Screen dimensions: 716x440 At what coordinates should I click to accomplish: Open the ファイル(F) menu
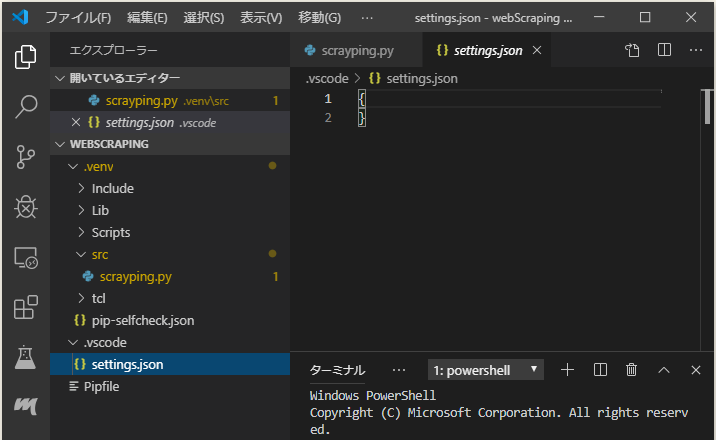[x=78, y=17]
